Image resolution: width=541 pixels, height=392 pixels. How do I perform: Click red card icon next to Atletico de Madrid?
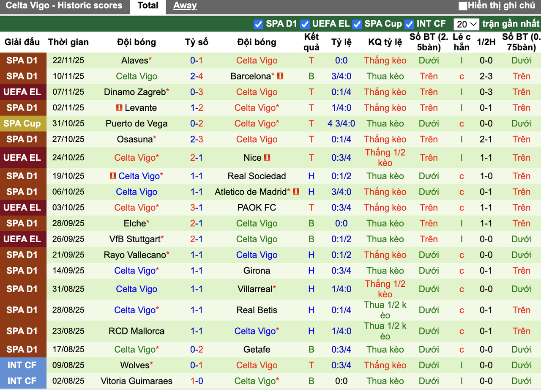[296, 192]
